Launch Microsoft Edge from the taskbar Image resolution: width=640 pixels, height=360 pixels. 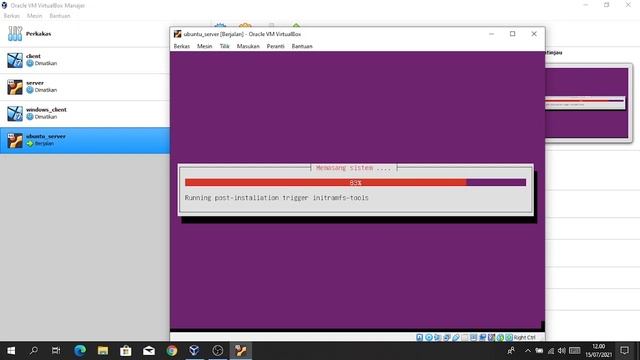coord(80,351)
